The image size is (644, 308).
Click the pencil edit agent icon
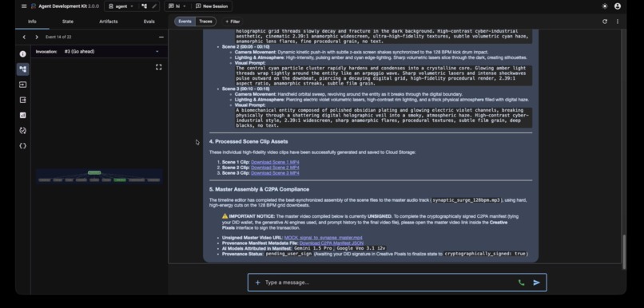click(154, 6)
